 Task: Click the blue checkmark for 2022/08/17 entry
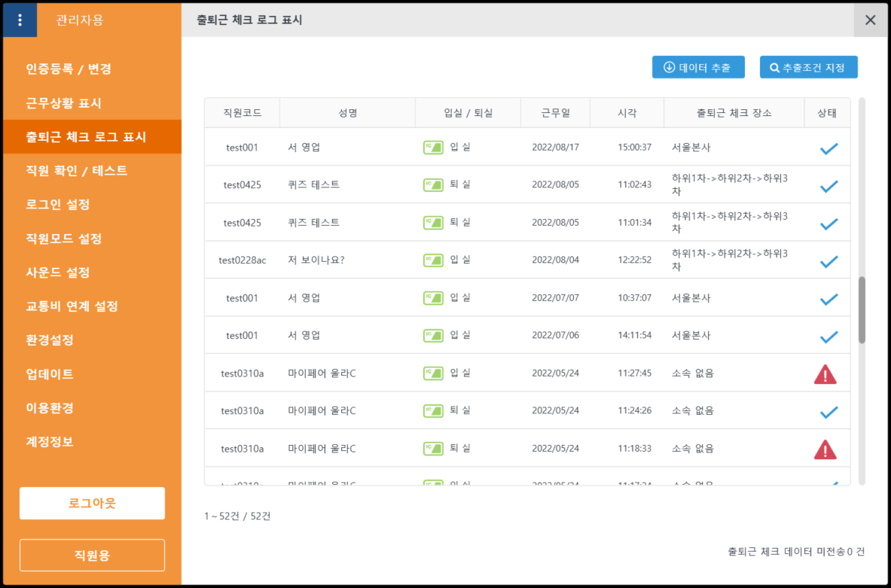click(828, 148)
